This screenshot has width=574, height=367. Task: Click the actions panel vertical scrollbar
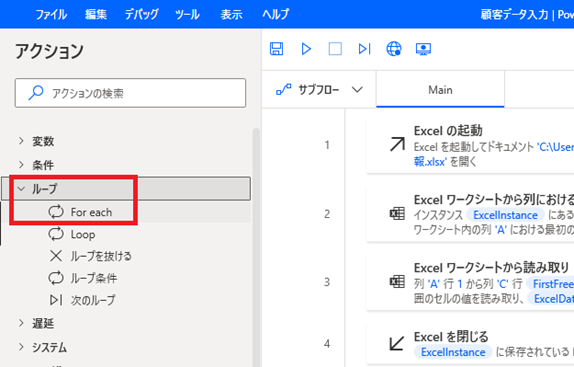coord(256,247)
